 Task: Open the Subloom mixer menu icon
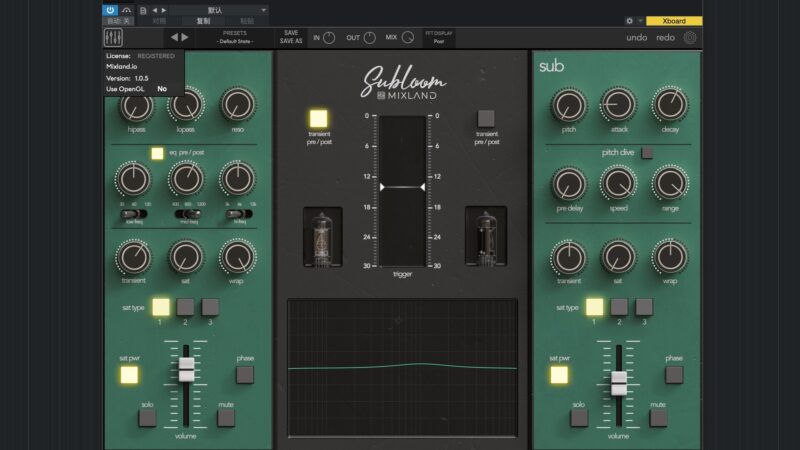pos(112,38)
